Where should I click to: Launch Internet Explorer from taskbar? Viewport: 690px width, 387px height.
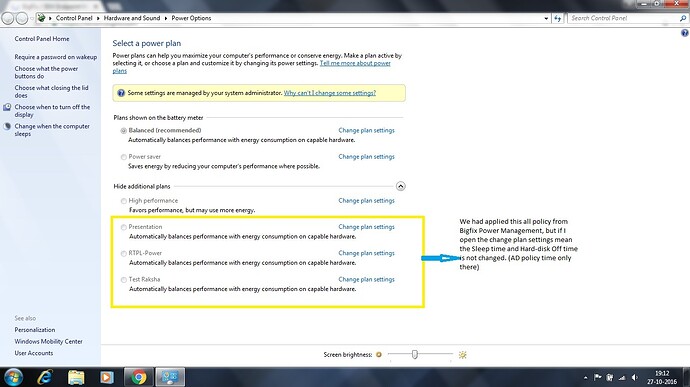point(45,377)
